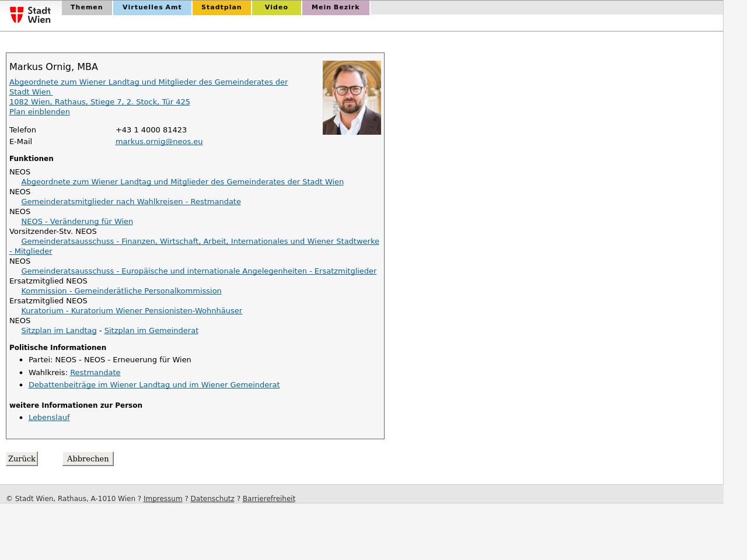Click the Wahlkreis Restmandate link
Screen dimensions: 747x560
tap(95, 372)
